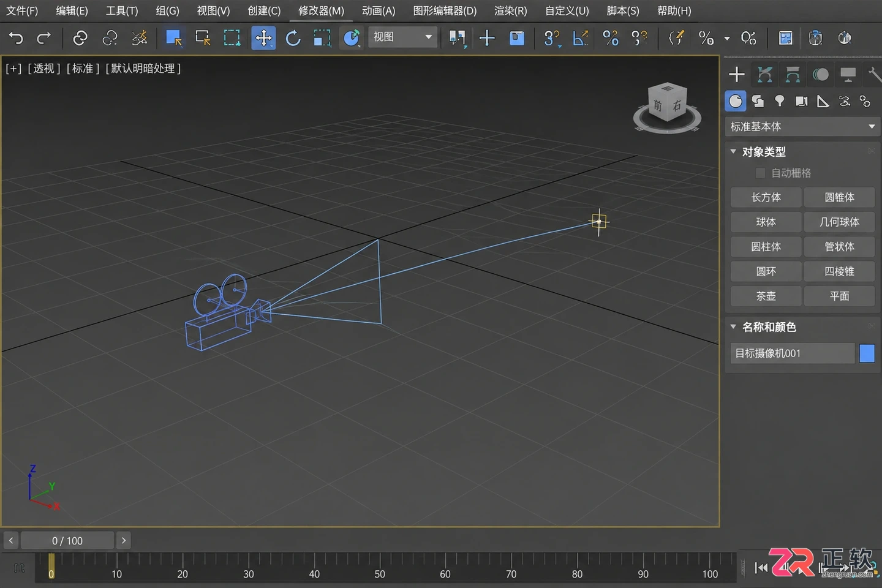Click the 四棱锥 button

click(839, 271)
